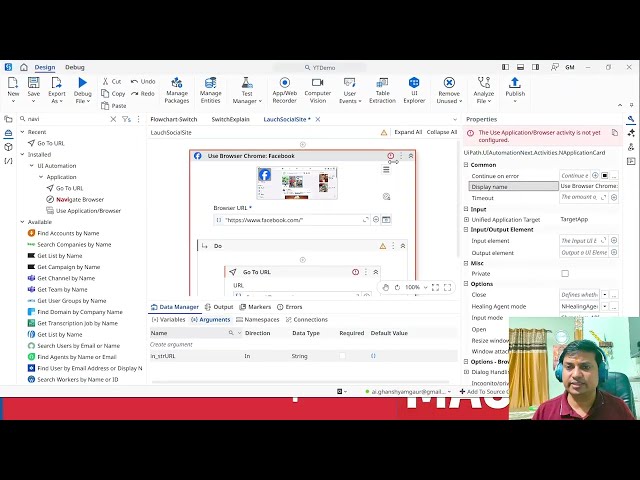The height and width of the screenshot is (480, 640).
Task: Cut the selected activity
Action: 112,82
